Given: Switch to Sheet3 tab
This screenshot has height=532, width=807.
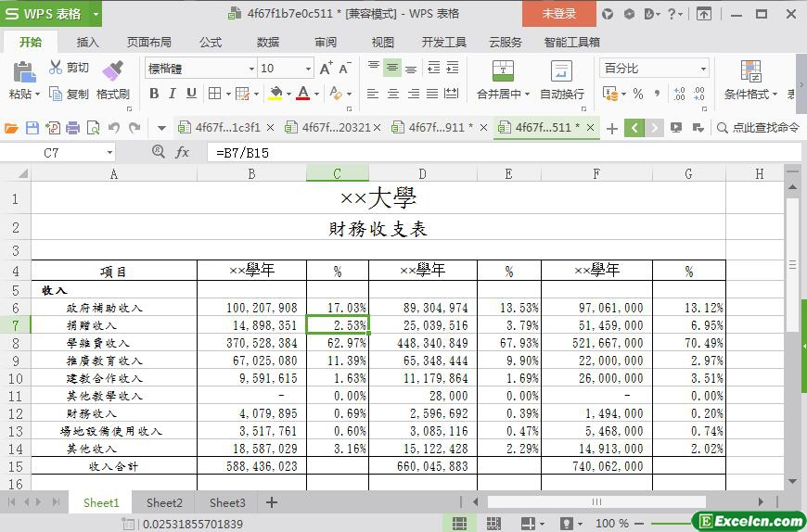Looking at the screenshot, I should 227,502.
